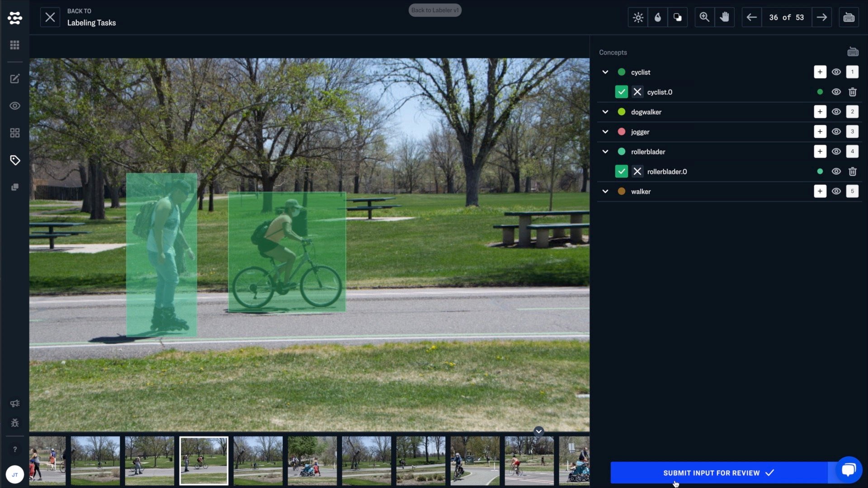Click the opacity droplet icon
Image resolution: width=868 pixels, height=488 pixels.
pyautogui.click(x=658, y=18)
